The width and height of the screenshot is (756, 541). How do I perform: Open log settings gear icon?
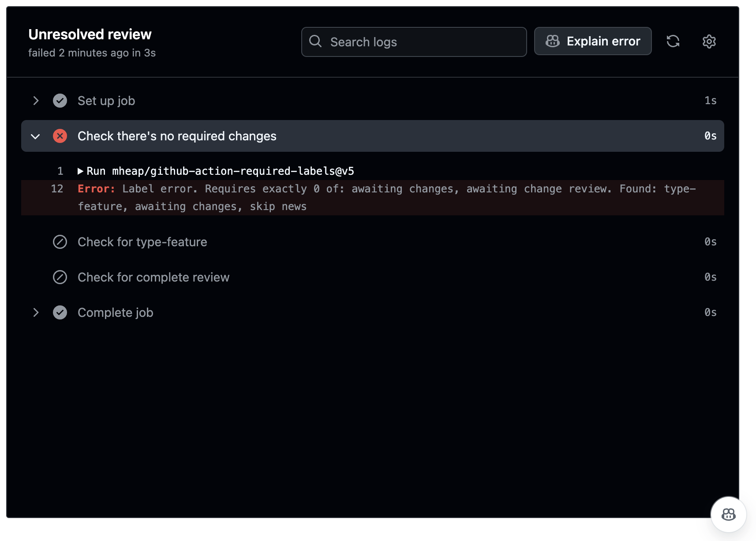click(x=709, y=41)
